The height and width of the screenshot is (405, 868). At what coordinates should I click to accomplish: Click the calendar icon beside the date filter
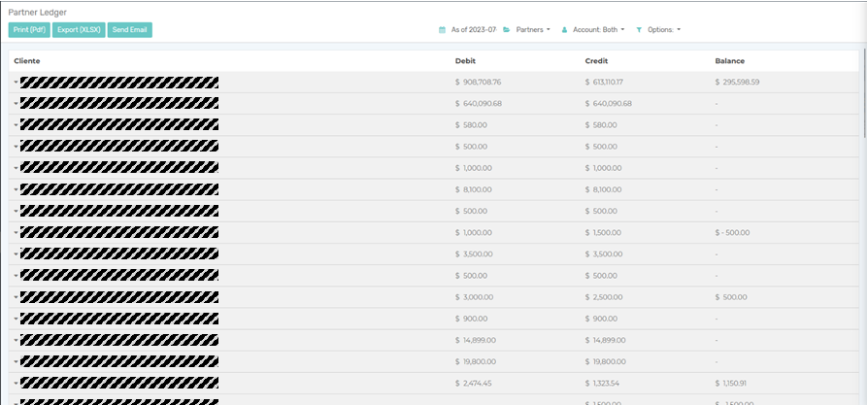click(443, 30)
